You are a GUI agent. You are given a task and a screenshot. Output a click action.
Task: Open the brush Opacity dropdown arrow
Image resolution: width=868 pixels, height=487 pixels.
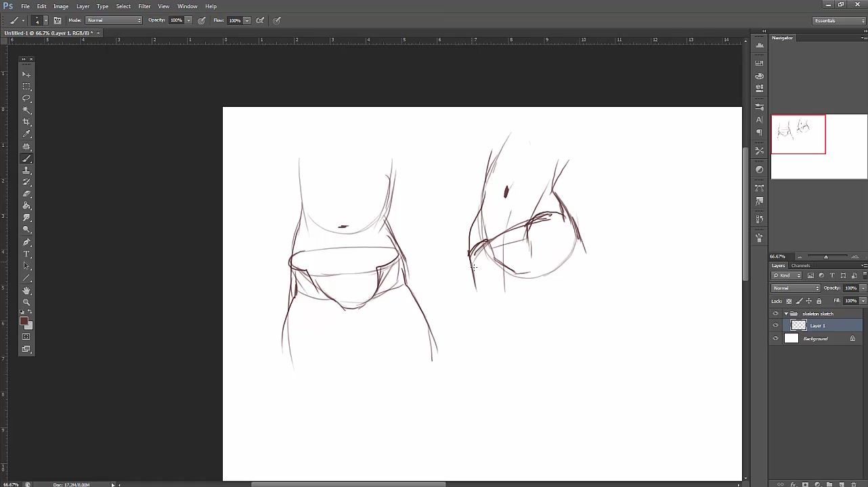pyautogui.click(x=188, y=20)
